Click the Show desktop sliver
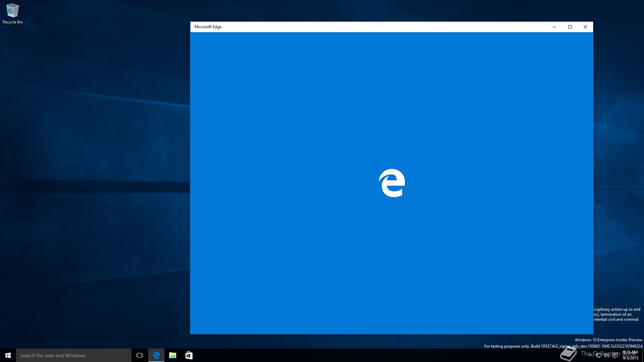Viewport: 644px width, 362px height. coord(643,355)
